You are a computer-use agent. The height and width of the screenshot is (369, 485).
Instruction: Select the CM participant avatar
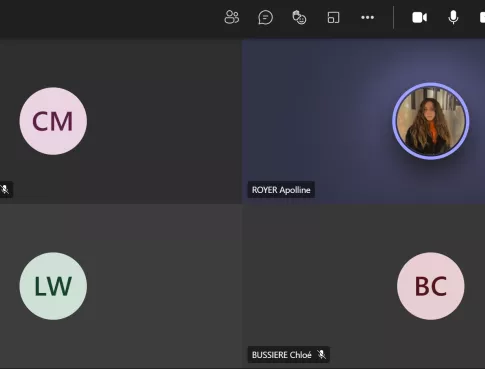pos(53,121)
